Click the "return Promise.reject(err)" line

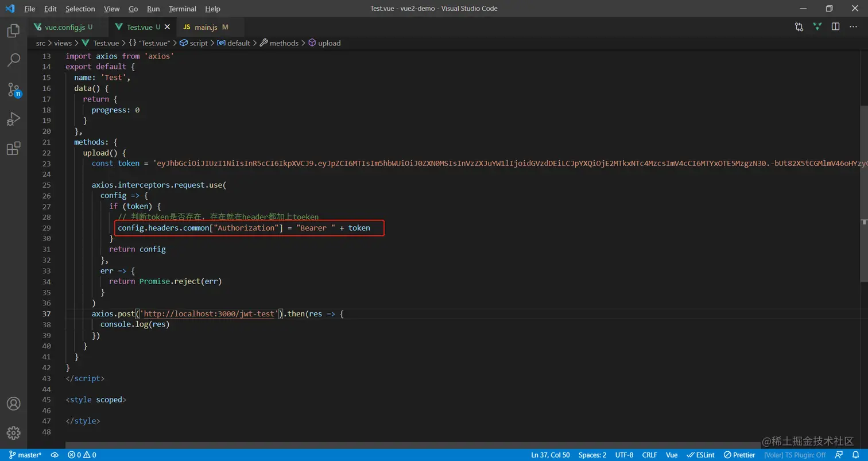[165, 281]
